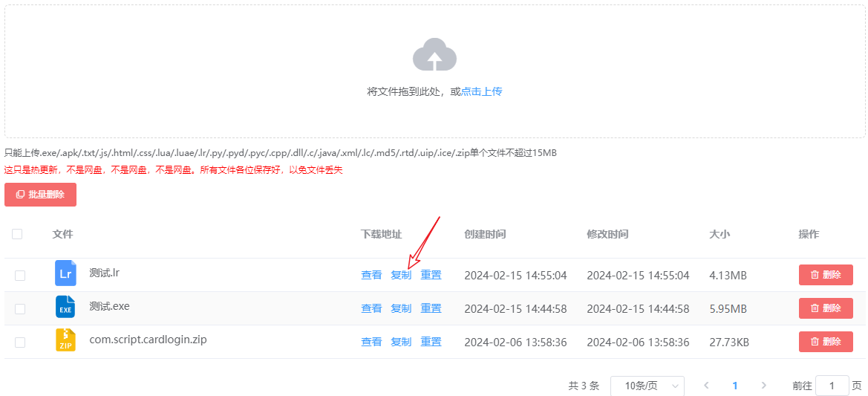Click the ZIP file icon for com.script.cardlogin.zip
This screenshot has width=868, height=396.
pos(65,340)
